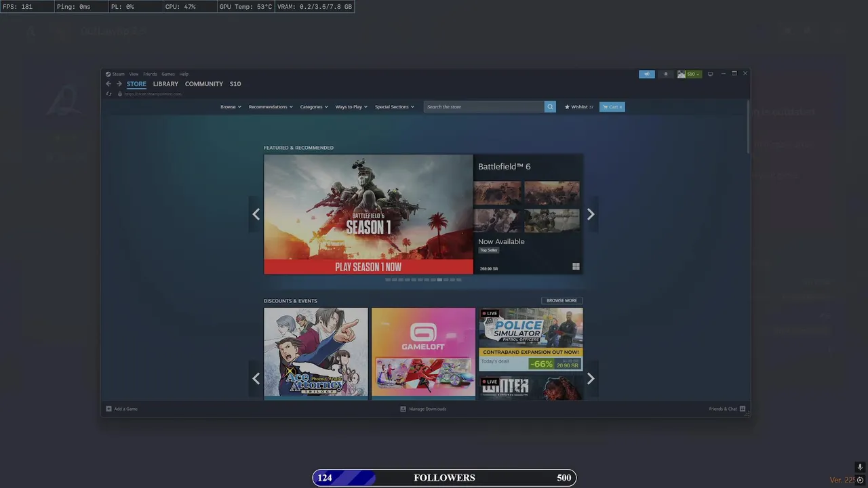Click the followers goal progress bar
The height and width of the screenshot is (488, 868).
444,478
